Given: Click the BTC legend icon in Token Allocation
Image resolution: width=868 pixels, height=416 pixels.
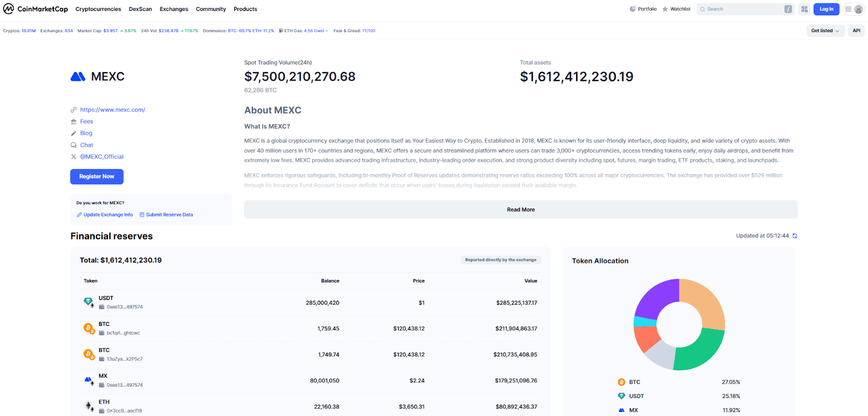Looking at the screenshot, I should 621,382.
